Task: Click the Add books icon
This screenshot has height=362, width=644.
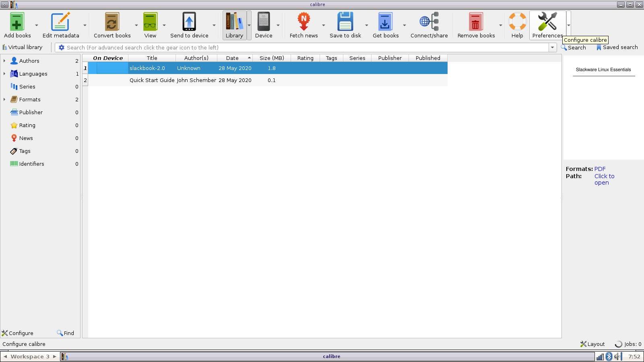Action: [x=17, y=22]
